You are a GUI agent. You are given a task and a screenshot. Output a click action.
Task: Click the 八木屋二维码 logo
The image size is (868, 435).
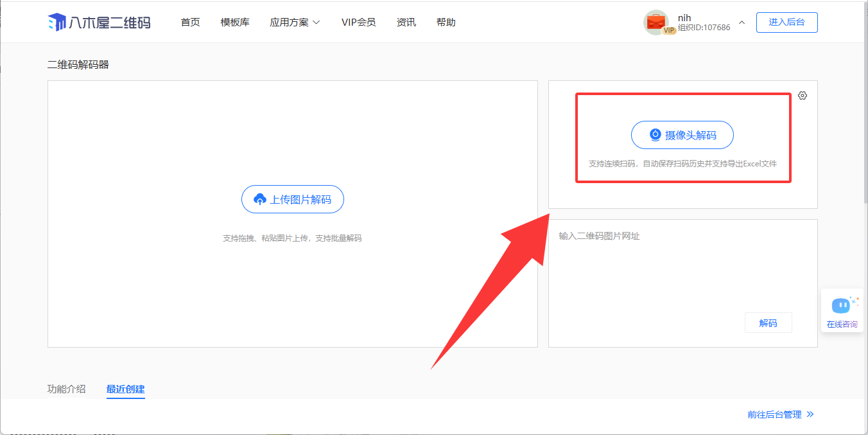[100, 22]
